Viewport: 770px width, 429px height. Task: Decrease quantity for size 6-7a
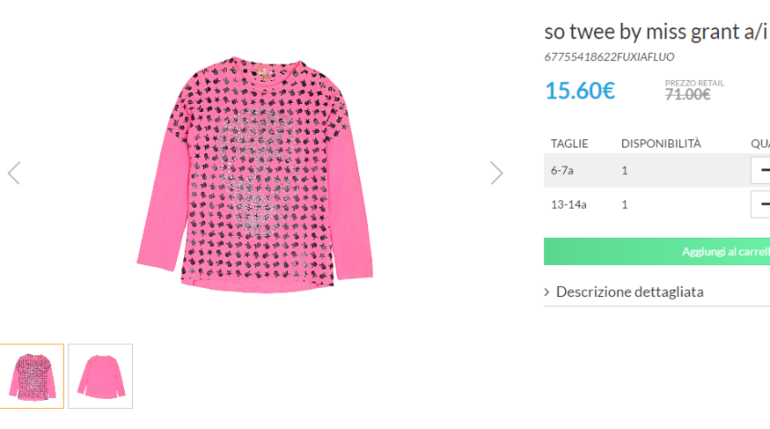(x=762, y=170)
